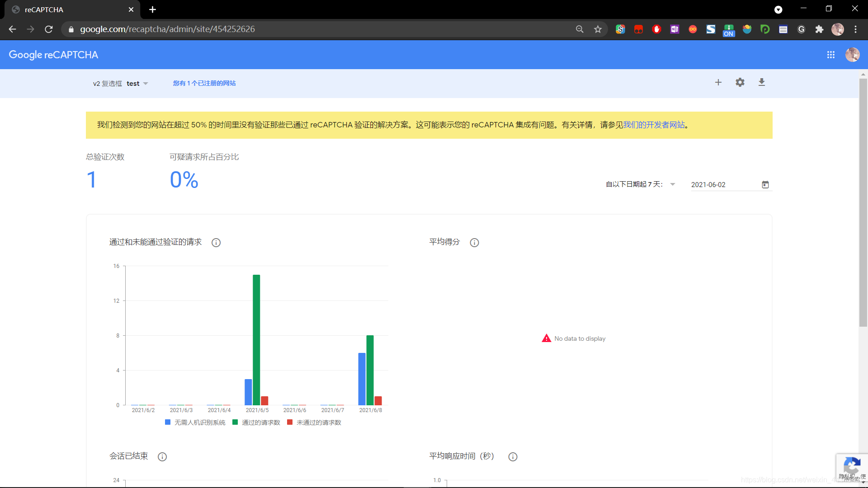Click 您有 1 个已注册的网站 link
Viewport: 868px width, 488px height.
204,83
